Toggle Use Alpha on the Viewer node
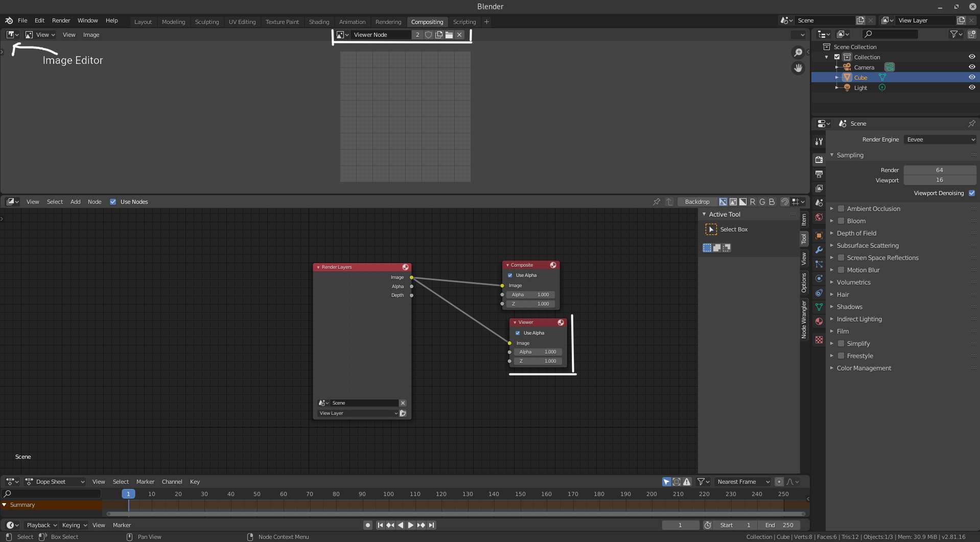Viewport: 980px width, 542px height. [x=518, y=333]
